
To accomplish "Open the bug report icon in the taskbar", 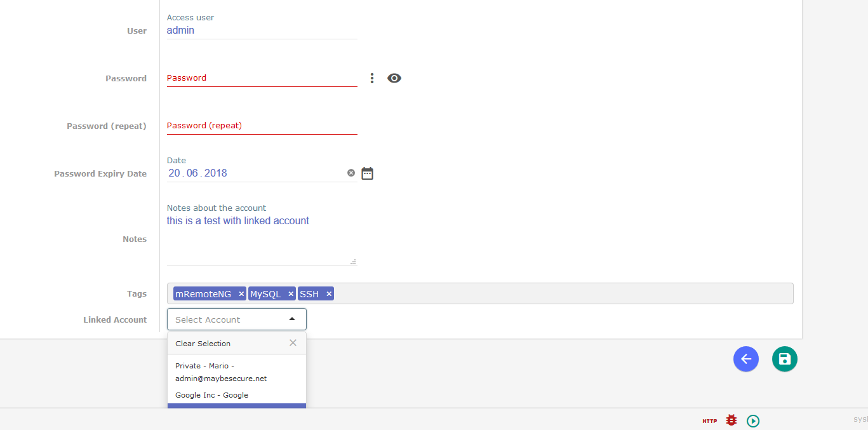I will 731,420.
